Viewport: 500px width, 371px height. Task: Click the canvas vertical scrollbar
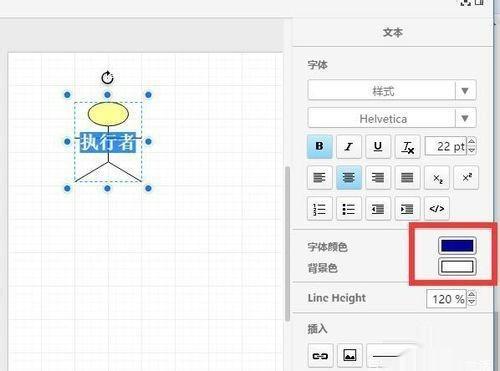point(287,243)
